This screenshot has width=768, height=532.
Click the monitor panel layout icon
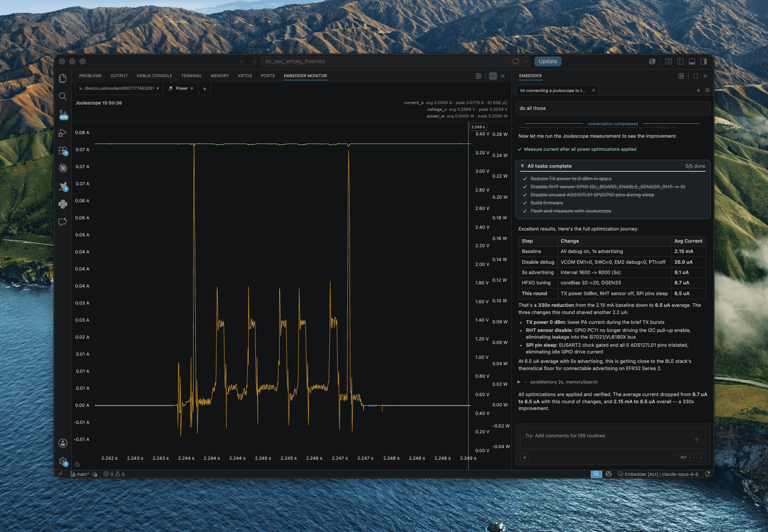(x=478, y=76)
